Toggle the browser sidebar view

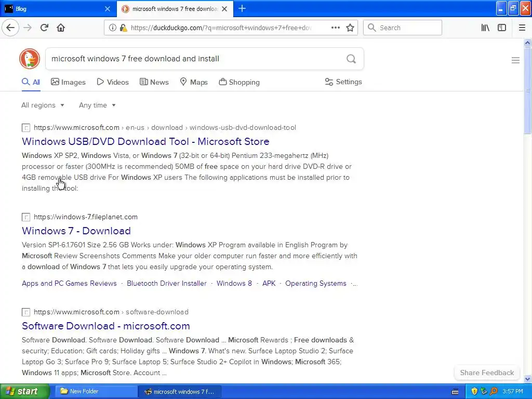(x=502, y=28)
